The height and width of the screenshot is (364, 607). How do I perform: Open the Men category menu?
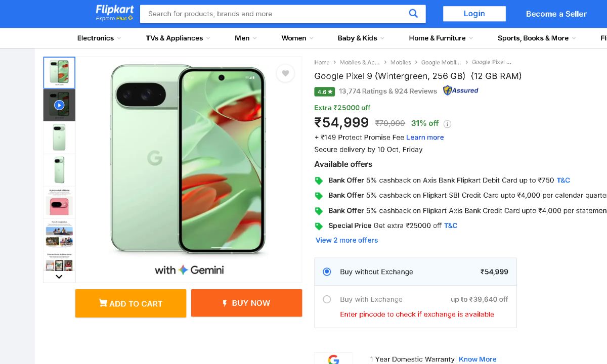[x=245, y=38]
